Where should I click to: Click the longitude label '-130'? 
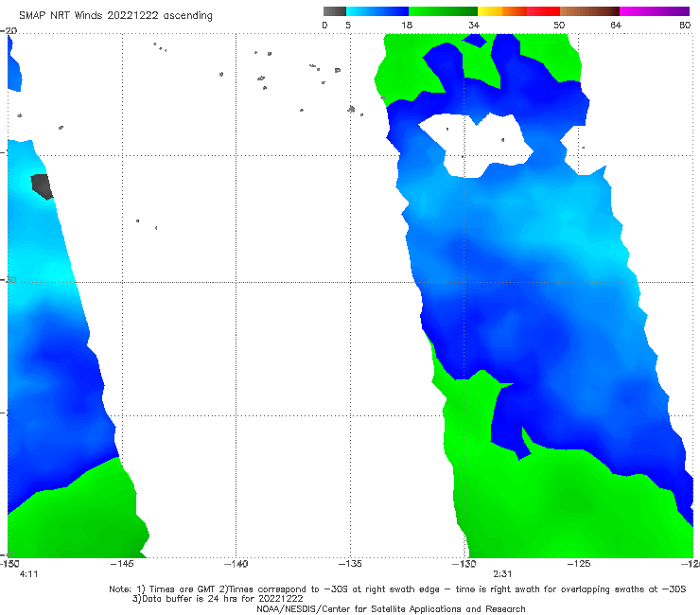464,564
